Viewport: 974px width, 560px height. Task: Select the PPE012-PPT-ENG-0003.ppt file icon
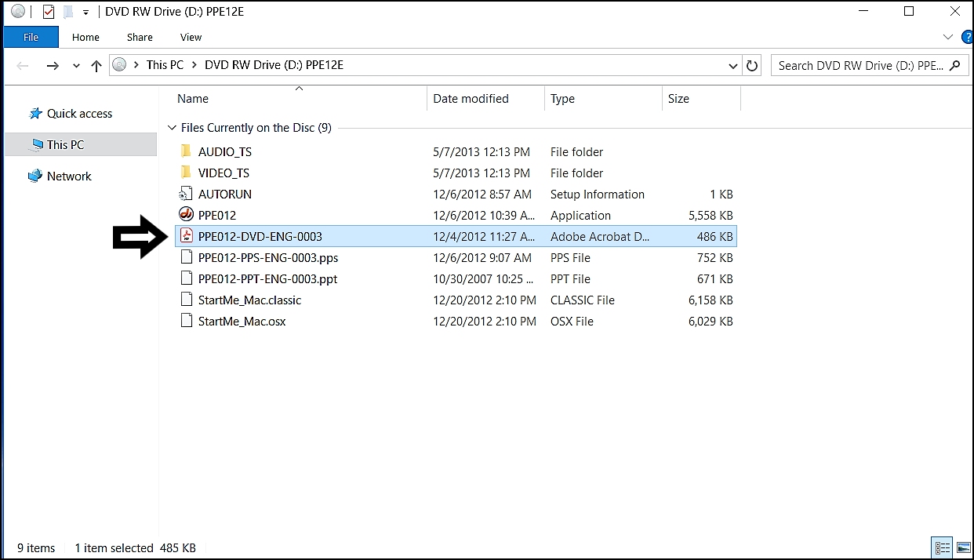[x=186, y=278]
